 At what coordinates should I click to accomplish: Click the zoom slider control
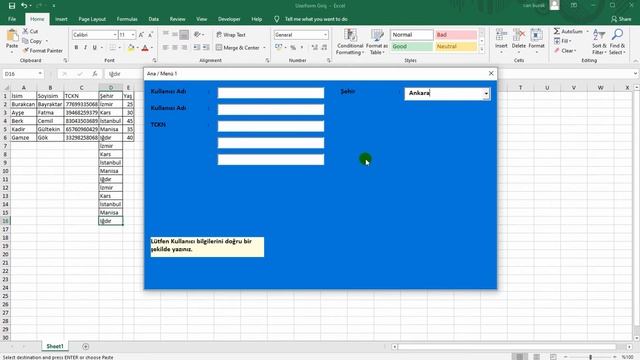coord(590,357)
